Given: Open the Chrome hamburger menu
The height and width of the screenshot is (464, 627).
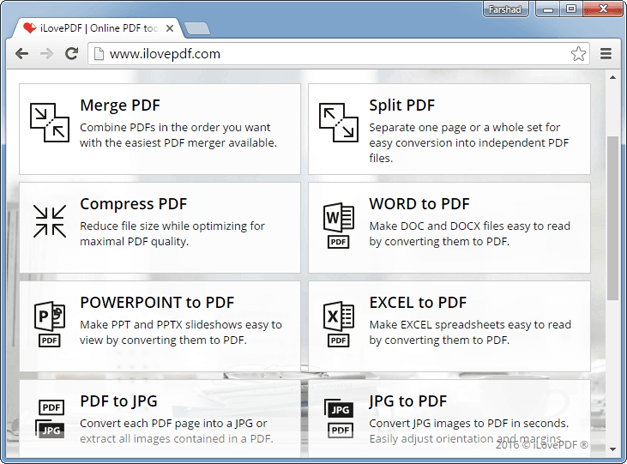Looking at the screenshot, I should pos(606,54).
